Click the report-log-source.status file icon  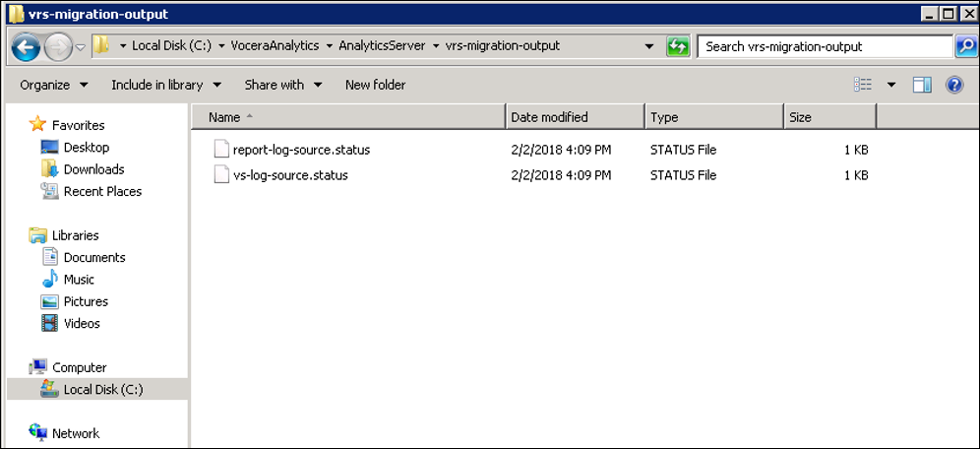coord(221,150)
